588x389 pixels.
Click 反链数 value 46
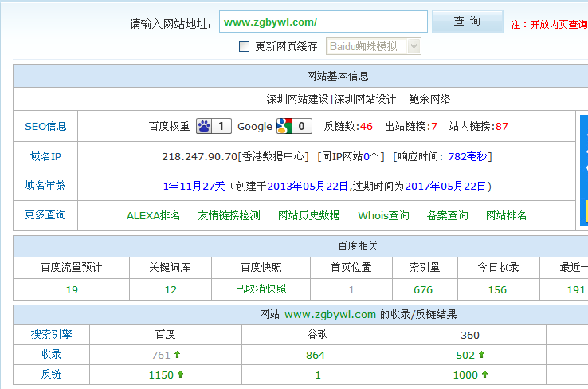coord(367,127)
